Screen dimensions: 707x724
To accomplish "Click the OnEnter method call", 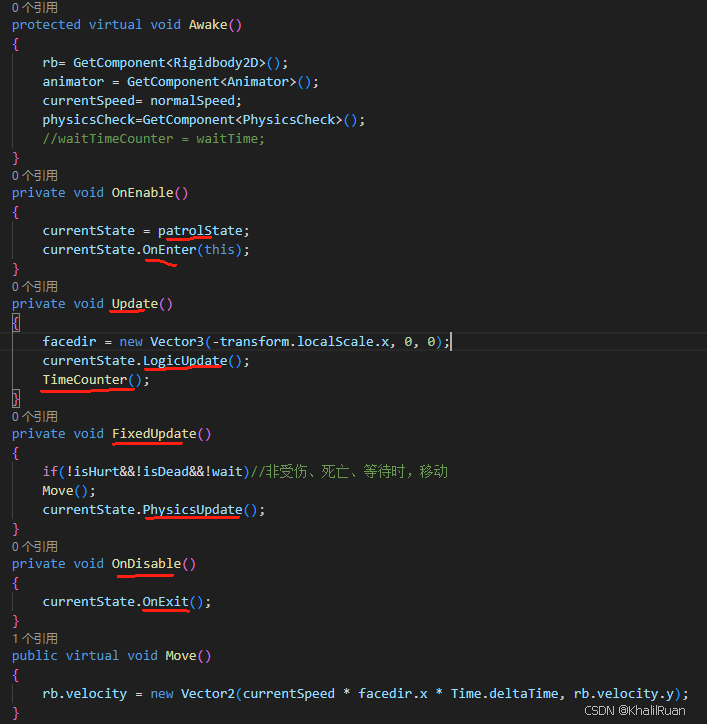I will point(169,250).
